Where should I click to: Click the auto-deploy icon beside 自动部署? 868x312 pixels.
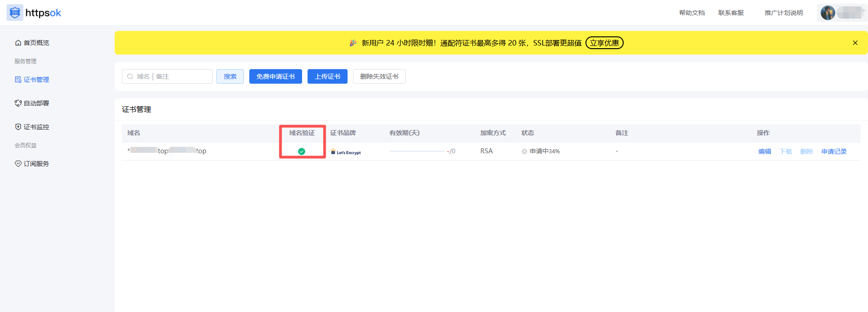(18, 103)
